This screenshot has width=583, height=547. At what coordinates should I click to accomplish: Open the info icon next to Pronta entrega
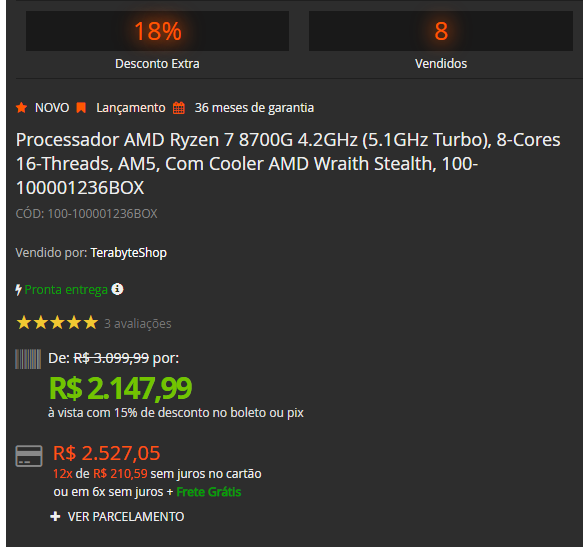[x=117, y=289]
